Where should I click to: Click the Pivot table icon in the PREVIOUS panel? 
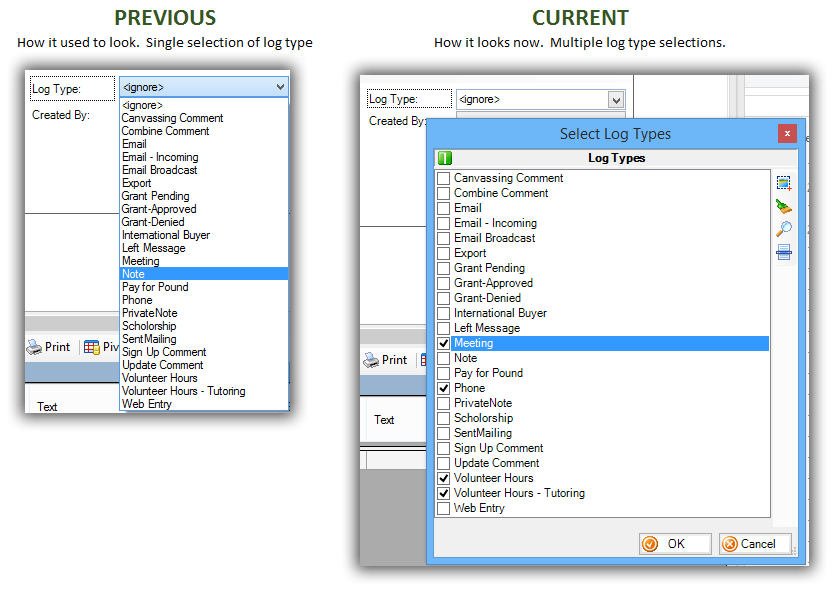tap(92, 347)
